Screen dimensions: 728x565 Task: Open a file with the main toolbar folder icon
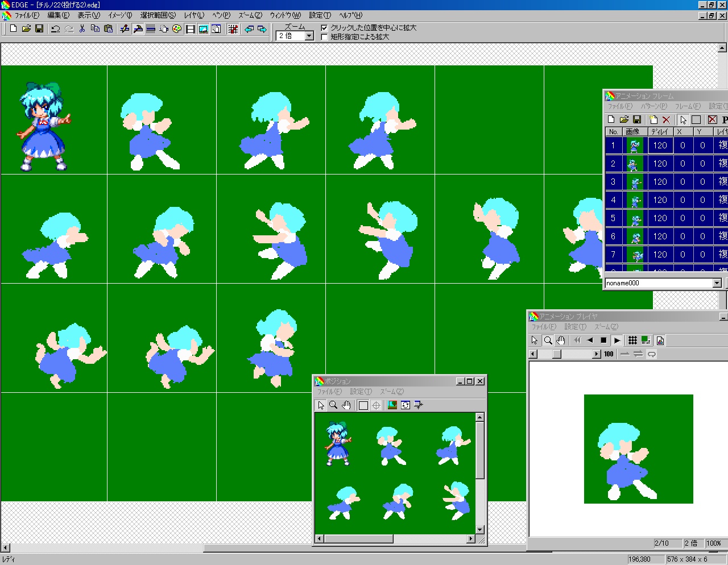coord(26,28)
